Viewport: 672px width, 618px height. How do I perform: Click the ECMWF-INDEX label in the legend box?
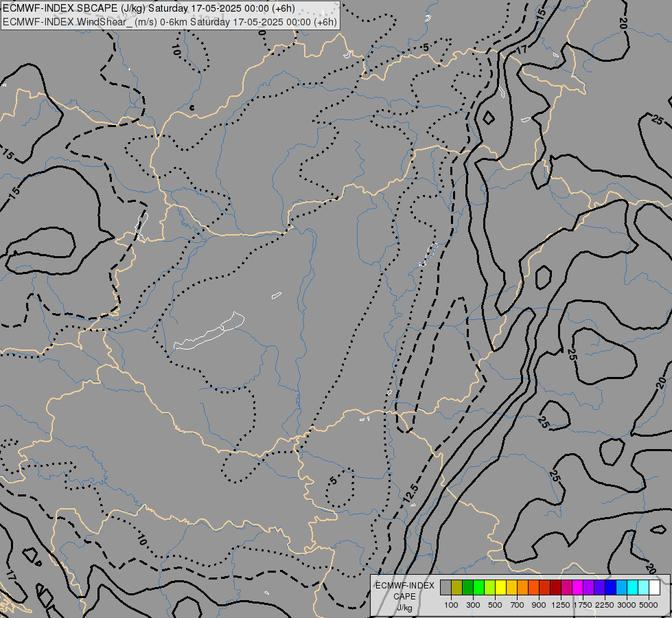click(405, 586)
